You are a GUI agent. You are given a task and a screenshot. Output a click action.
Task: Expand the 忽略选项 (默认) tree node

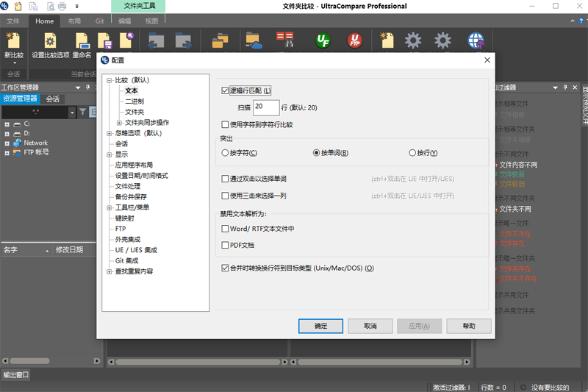pos(109,133)
